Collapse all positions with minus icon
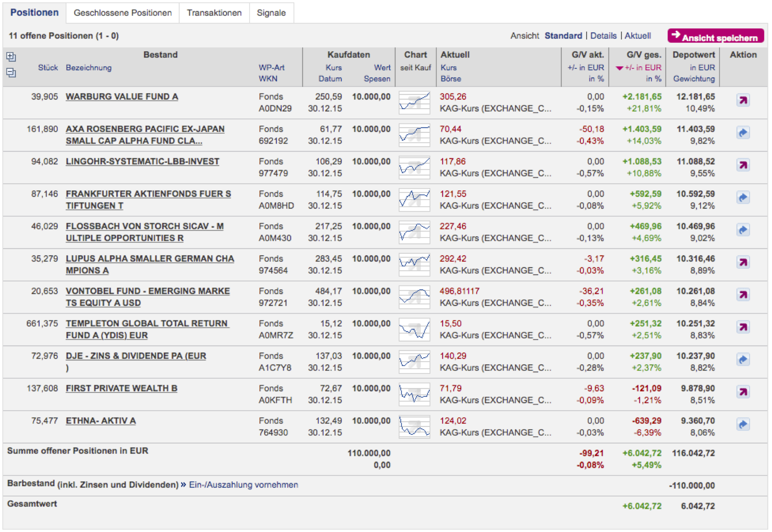772x532 pixels. click(11, 72)
